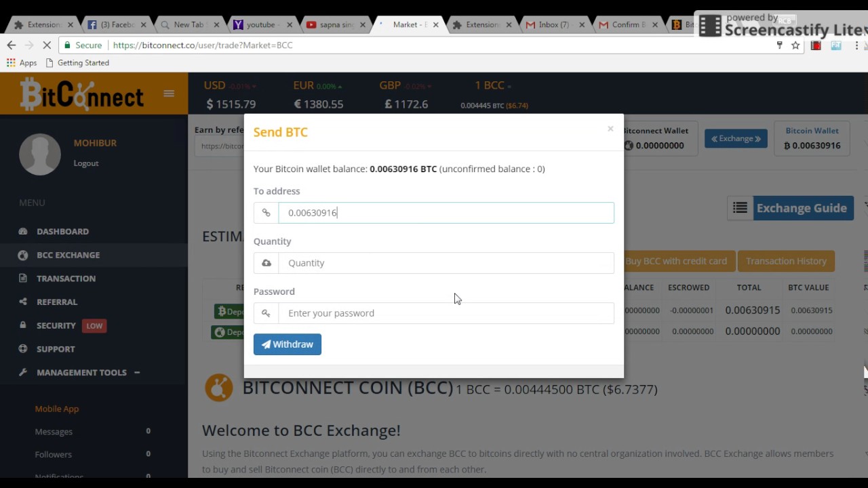The height and width of the screenshot is (488, 868).
Task: Click the Bitconnect Wallet box
Action: 655,138
